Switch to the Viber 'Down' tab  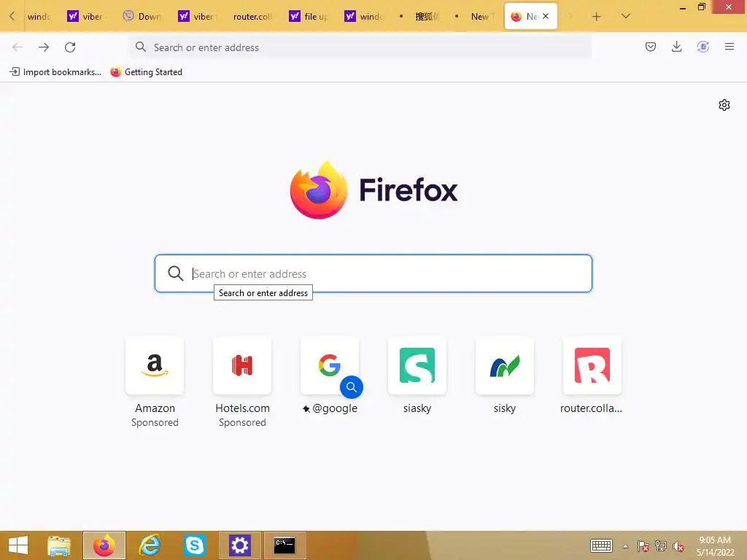[x=142, y=16]
